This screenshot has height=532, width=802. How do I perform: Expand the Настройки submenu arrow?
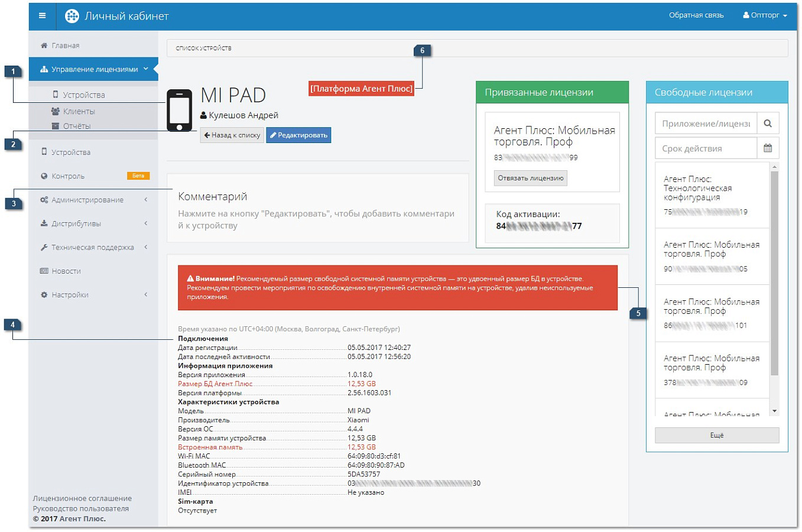coord(146,294)
